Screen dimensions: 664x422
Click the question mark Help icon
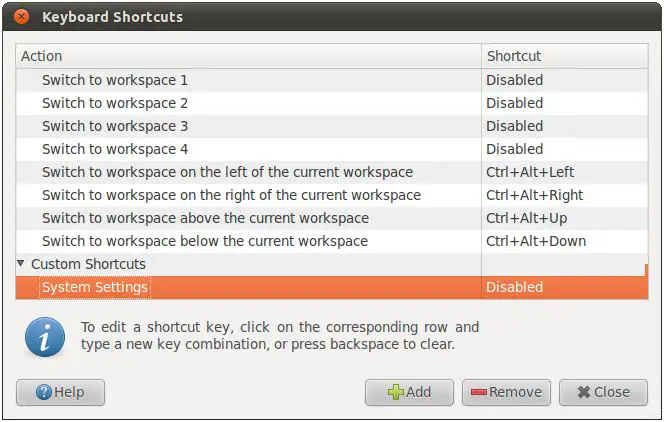pos(43,392)
